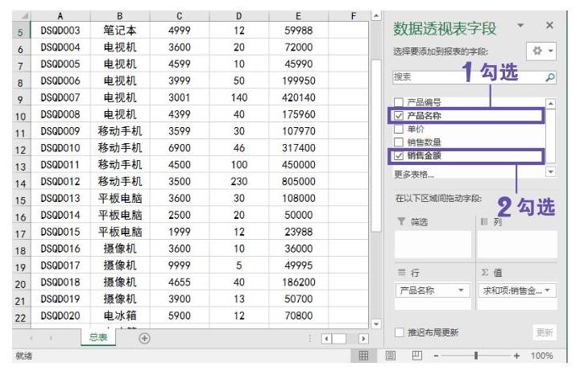Click the select-all corner of the grid

[22, 16]
